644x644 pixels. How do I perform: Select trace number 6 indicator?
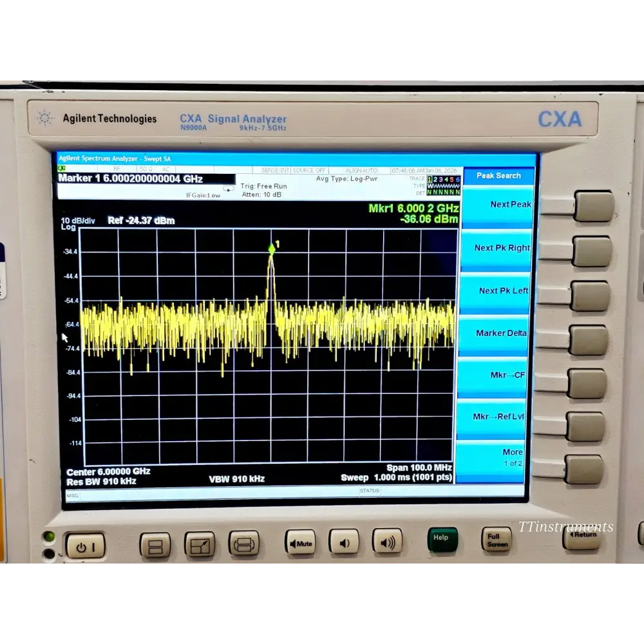[x=457, y=180]
